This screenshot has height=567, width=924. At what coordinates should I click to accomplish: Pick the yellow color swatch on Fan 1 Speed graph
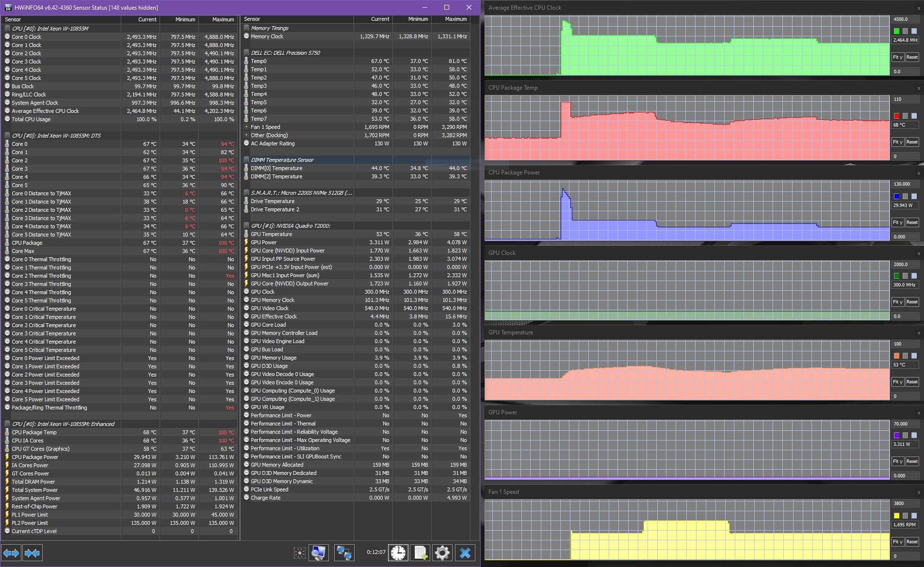point(897,516)
